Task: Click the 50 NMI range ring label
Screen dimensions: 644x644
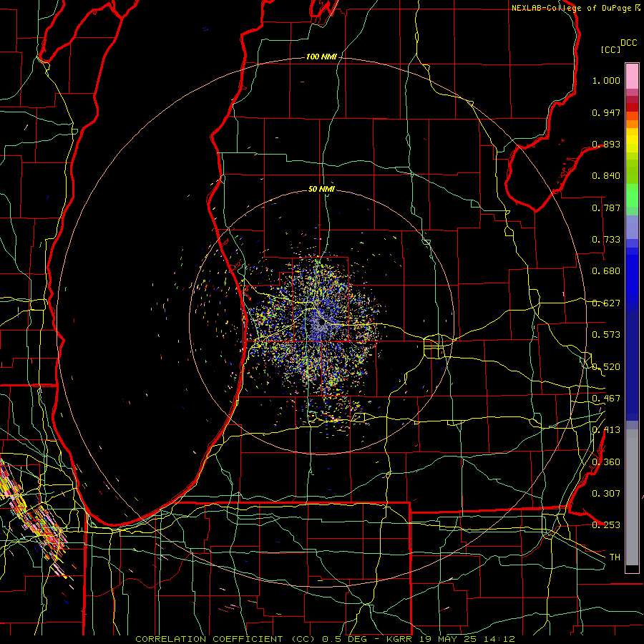Action: [321, 189]
